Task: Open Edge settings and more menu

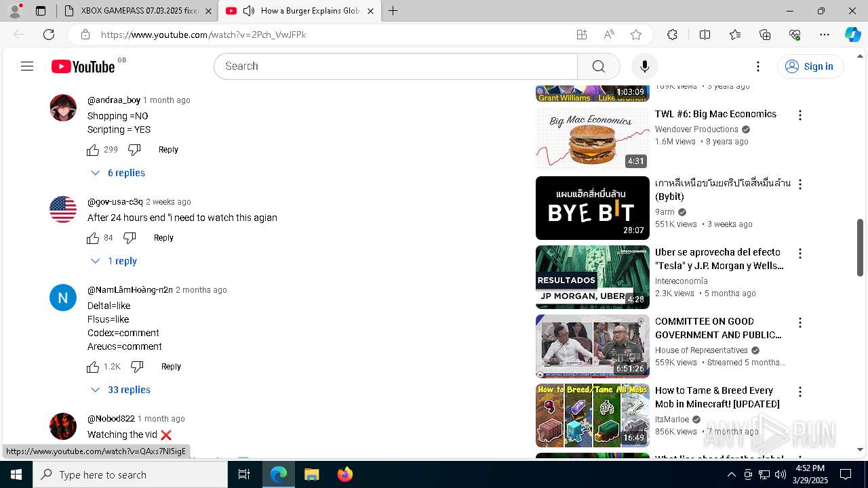Action: point(825,35)
